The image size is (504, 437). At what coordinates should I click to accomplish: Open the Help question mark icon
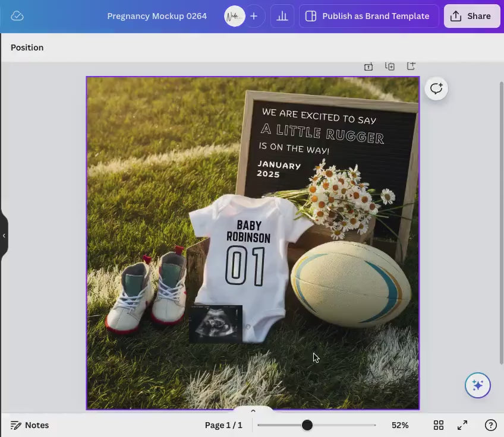[x=490, y=425]
